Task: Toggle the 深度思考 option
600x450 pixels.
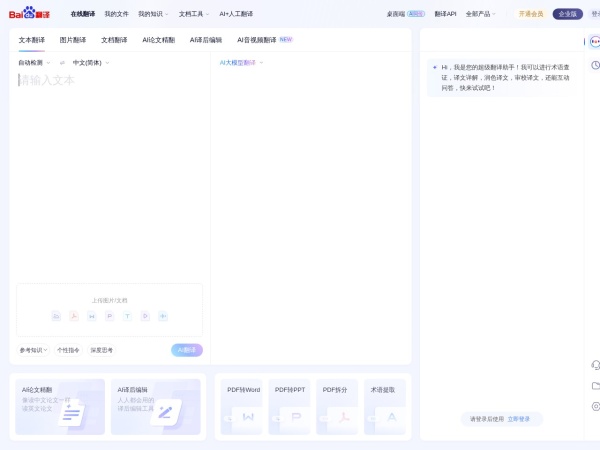Action: 102,350
